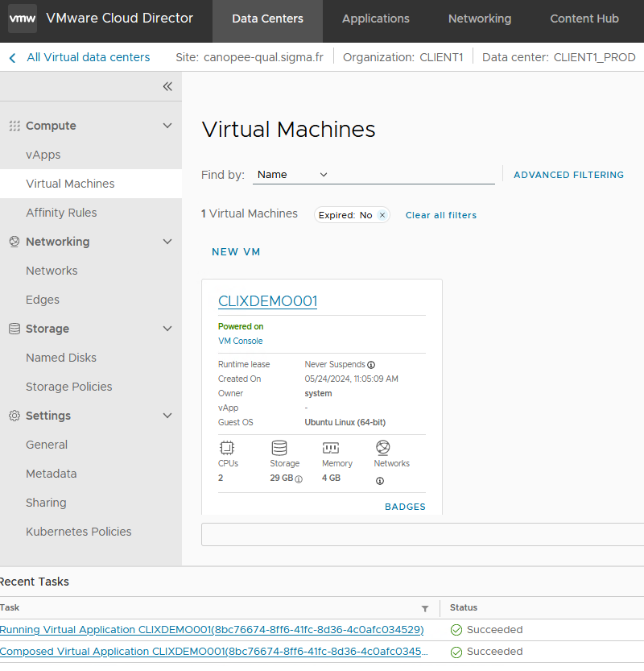Open Affinity Rules in the sidebar
Viewport: 644px width, 671px height.
point(61,213)
